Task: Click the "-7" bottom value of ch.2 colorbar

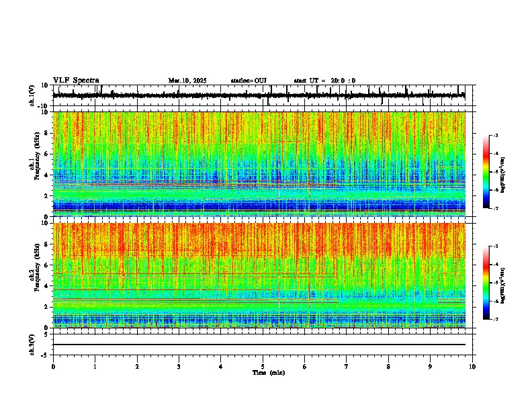Action: [496, 319]
